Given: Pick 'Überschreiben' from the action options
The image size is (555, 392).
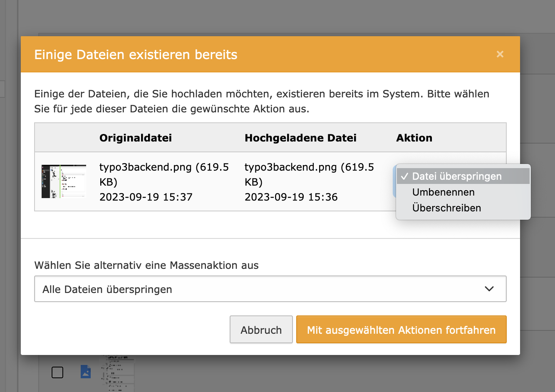Looking at the screenshot, I should (446, 208).
